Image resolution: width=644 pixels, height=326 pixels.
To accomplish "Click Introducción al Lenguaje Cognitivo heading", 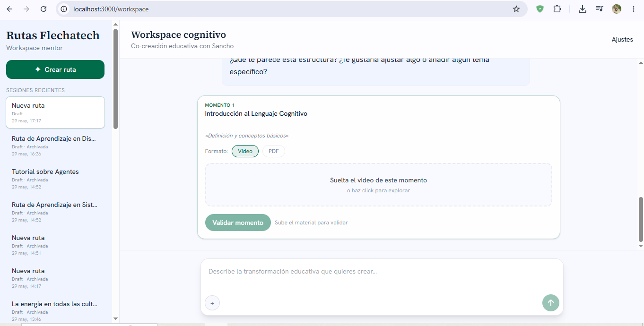I will coord(256,114).
